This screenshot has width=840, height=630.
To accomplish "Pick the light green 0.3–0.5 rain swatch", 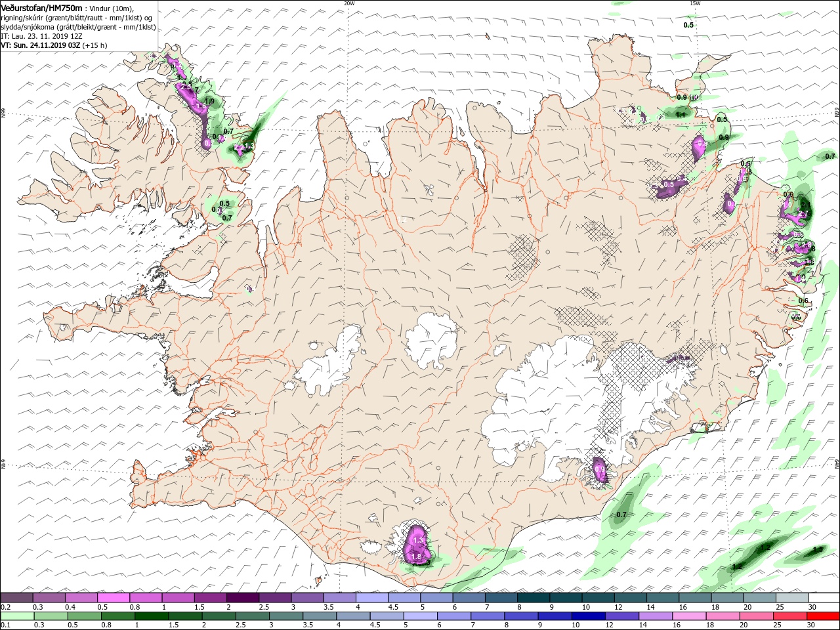I will coord(50,616).
